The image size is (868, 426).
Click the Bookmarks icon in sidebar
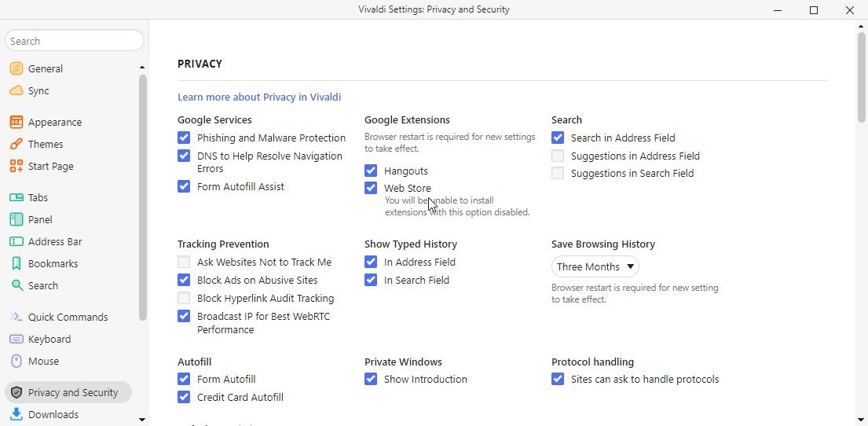tap(16, 263)
